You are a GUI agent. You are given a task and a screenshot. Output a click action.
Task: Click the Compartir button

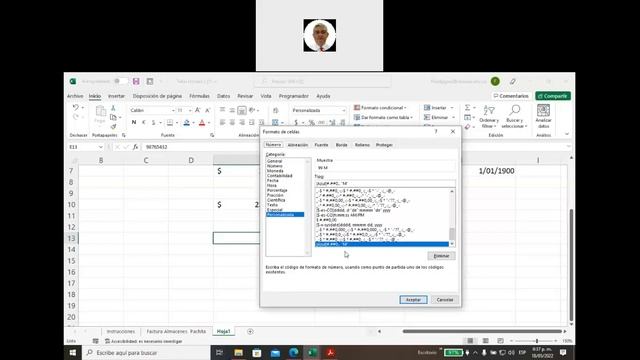(x=553, y=96)
